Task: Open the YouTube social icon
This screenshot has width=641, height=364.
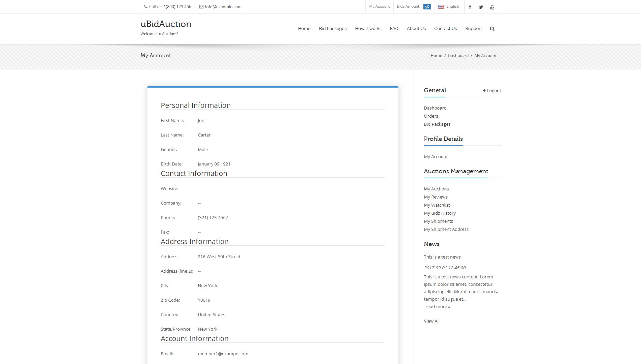Action: 492,7
